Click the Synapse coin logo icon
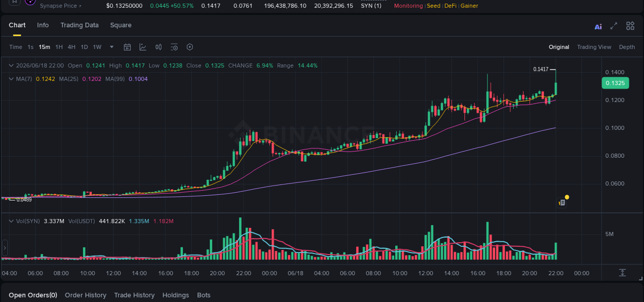644x302 pixels. pyautogui.click(x=30, y=2)
